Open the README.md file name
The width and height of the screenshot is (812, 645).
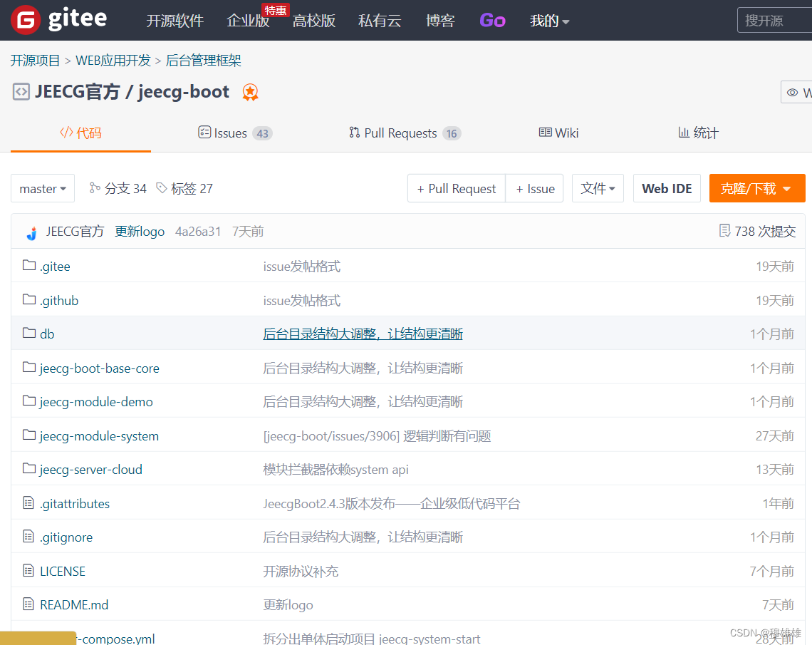pyautogui.click(x=74, y=605)
